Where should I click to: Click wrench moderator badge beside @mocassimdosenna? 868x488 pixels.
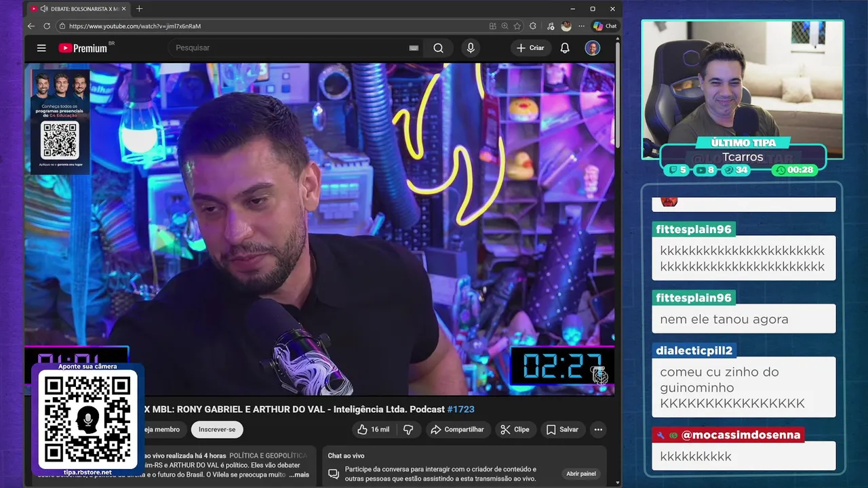click(x=661, y=435)
